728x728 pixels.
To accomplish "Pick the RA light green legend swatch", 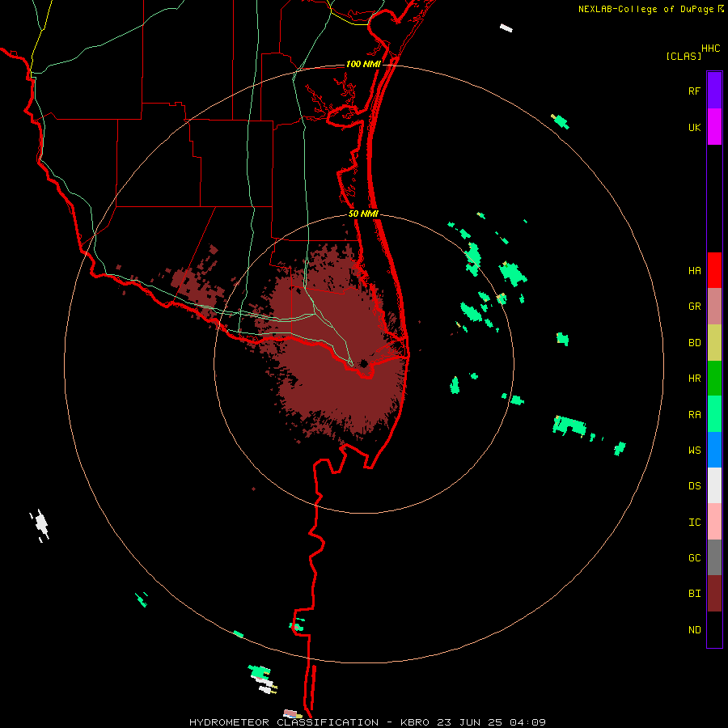I will coord(714,414).
